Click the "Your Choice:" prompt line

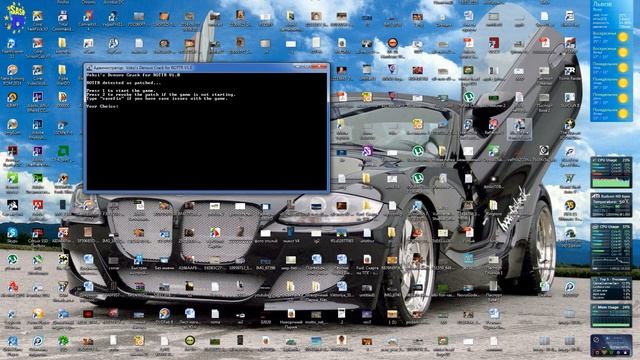point(102,106)
